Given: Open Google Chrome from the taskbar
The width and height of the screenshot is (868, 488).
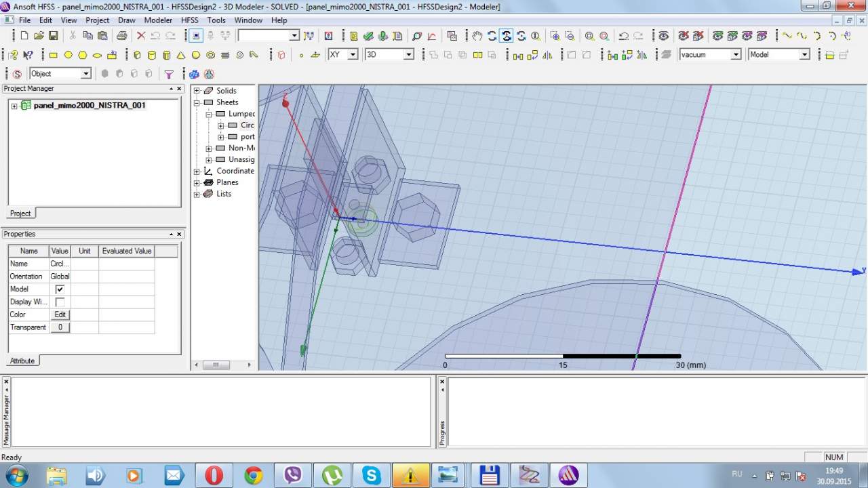Looking at the screenshot, I should 254,475.
